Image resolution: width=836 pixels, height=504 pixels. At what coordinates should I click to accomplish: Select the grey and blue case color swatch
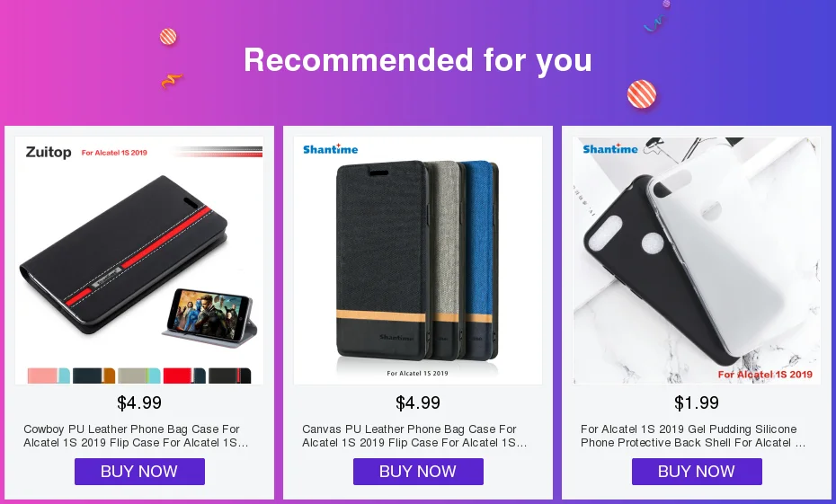tap(139, 376)
